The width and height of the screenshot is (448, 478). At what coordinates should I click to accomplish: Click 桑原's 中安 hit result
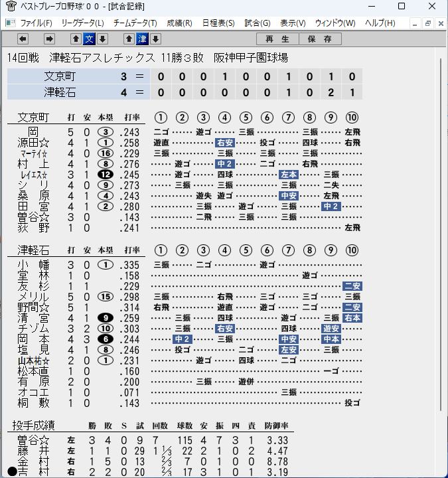click(288, 196)
